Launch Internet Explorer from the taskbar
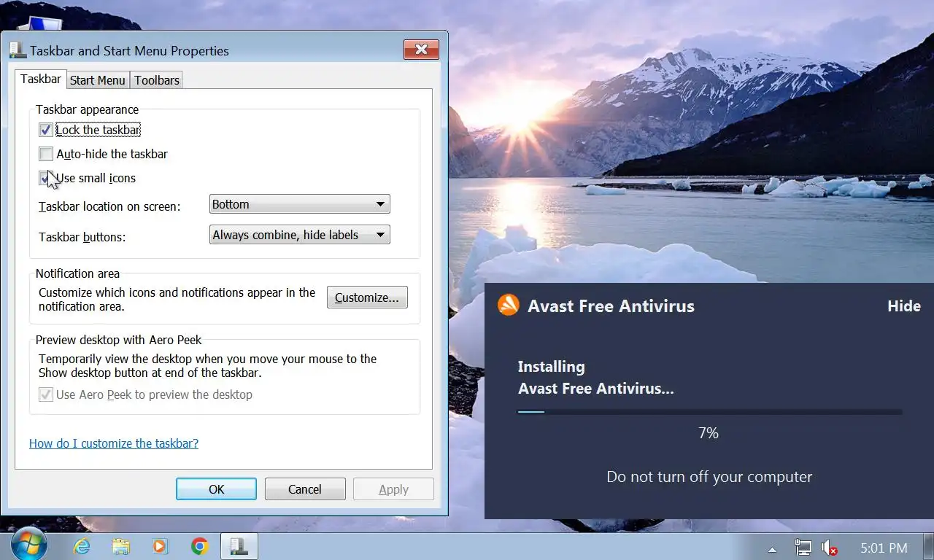This screenshot has width=934, height=560. [x=82, y=547]
